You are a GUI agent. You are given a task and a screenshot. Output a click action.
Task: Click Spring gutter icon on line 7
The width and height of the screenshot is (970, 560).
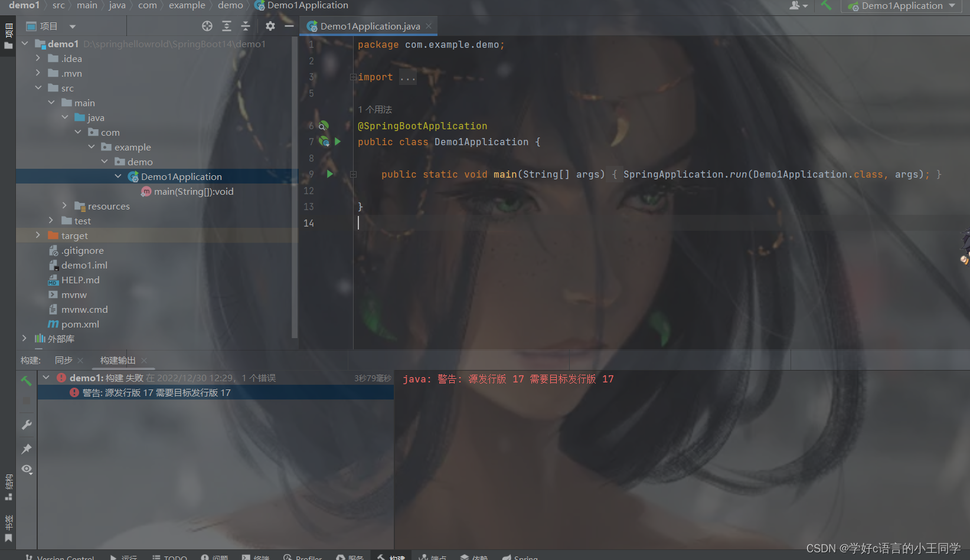coord(324,141)
